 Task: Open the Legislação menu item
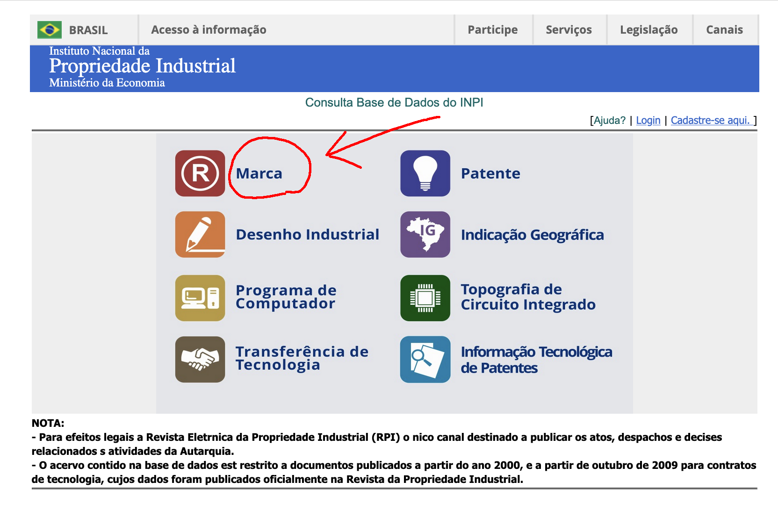coord(648,30)
